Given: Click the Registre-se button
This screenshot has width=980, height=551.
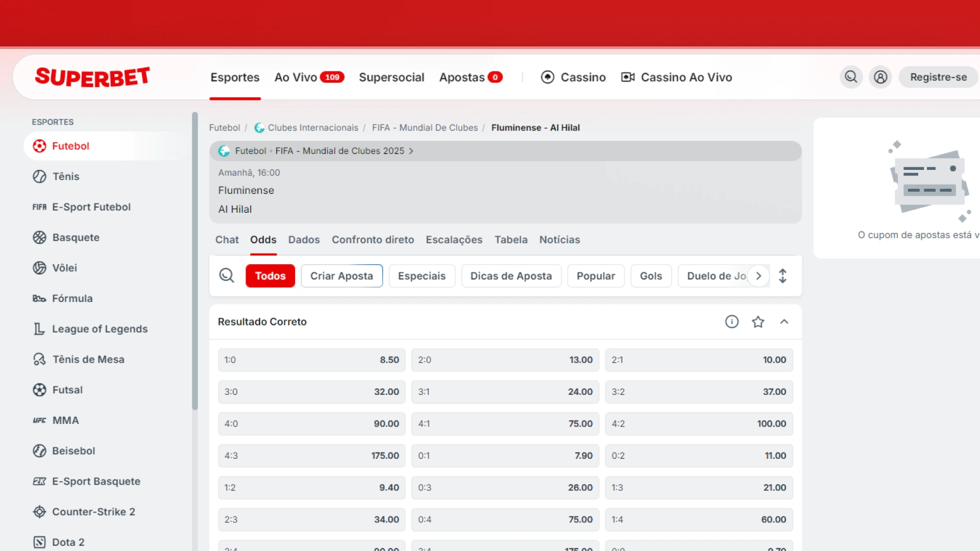Looking at the screenshot, I should point(938,77).
